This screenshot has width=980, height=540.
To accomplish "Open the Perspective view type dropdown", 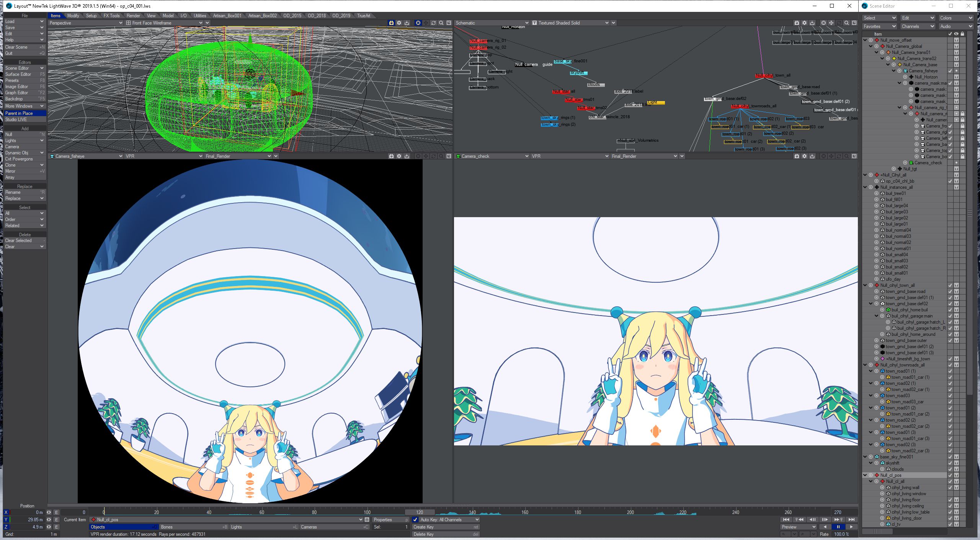I will (x=85, y=23).
